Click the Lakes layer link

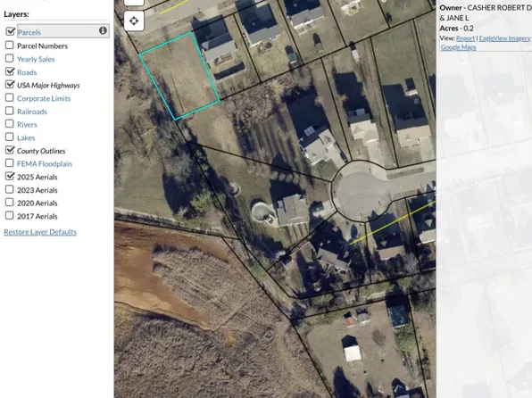pos(26,137)
